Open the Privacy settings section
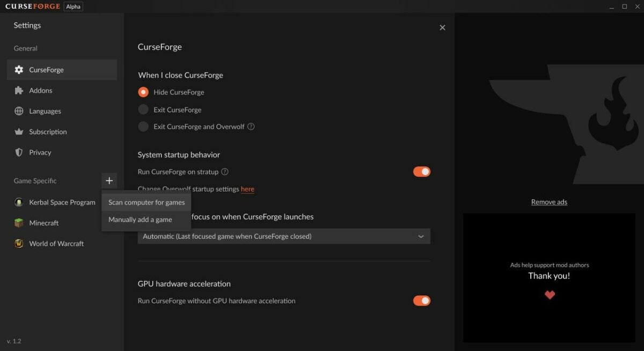The height and width of the screenshot is (351, 644). point(62,152)
